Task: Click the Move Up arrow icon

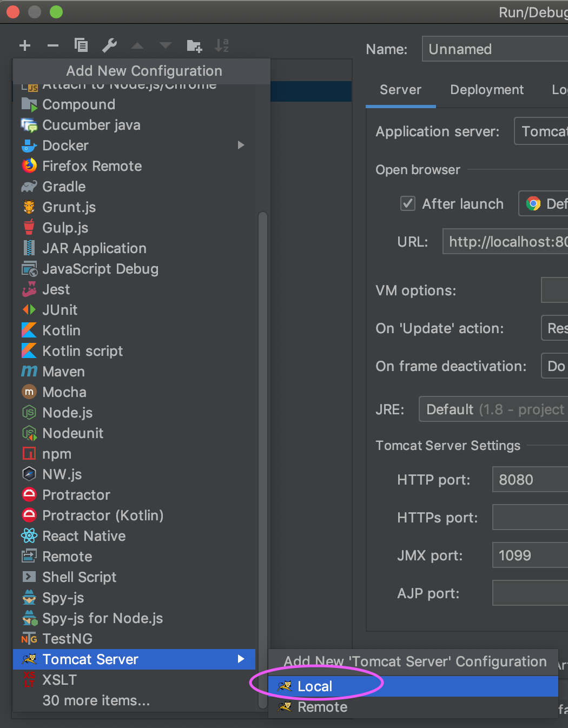Action: 137,46
